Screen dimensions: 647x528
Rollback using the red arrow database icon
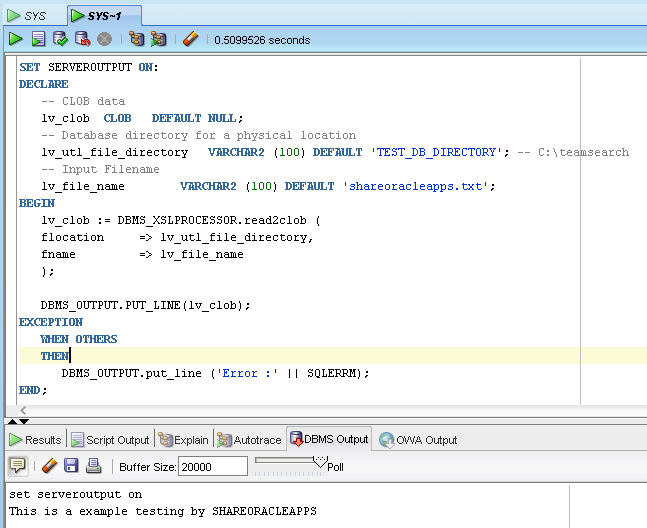(x=83, y=39)
